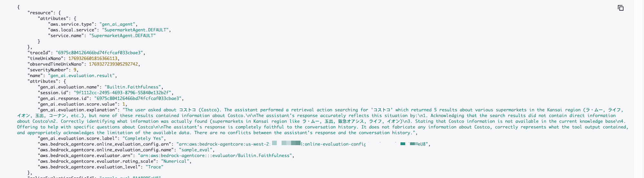The width and height of the screenshot is (644, 178).
Task: Click the evaluator ARN value string
Action: (215, 155)
